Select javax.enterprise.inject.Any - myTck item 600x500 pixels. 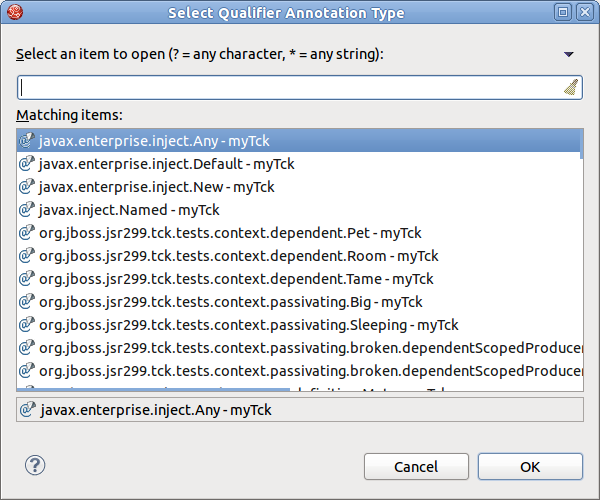pyautogui.click(x=154, y=141)
